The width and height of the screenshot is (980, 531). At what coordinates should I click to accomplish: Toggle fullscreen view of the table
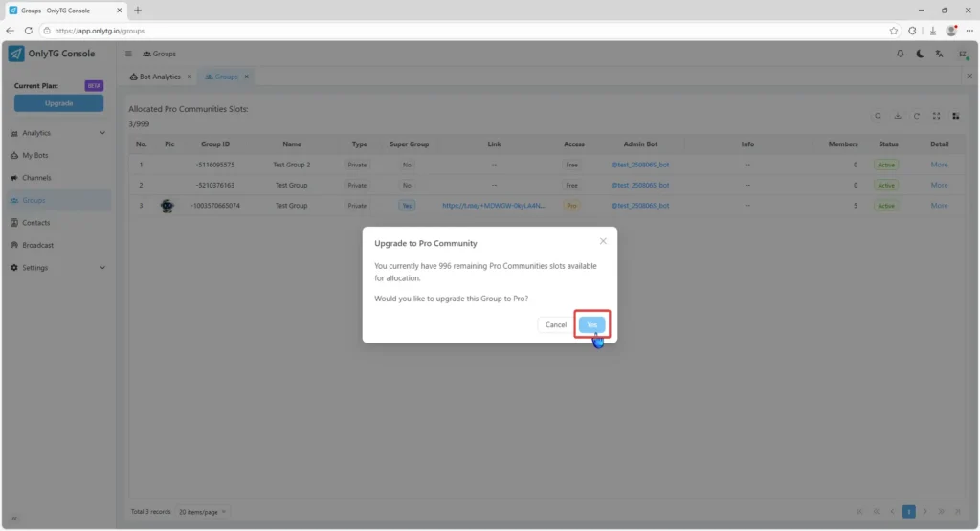[936, 116]
